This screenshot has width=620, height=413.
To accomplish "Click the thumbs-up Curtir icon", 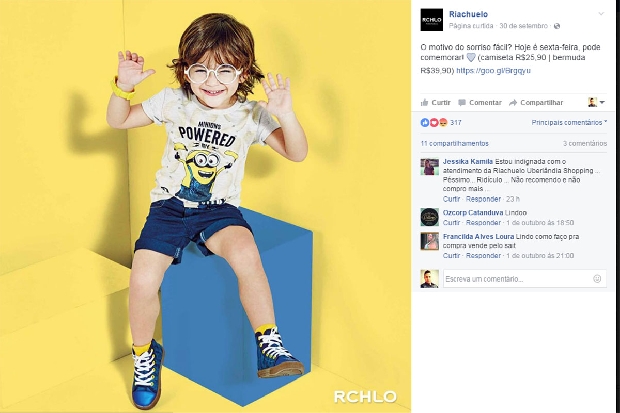I will click(x=424, y=103).
